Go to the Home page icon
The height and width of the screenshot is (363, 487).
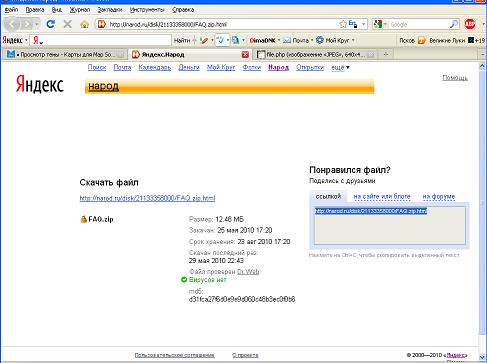tap(84, 24)
